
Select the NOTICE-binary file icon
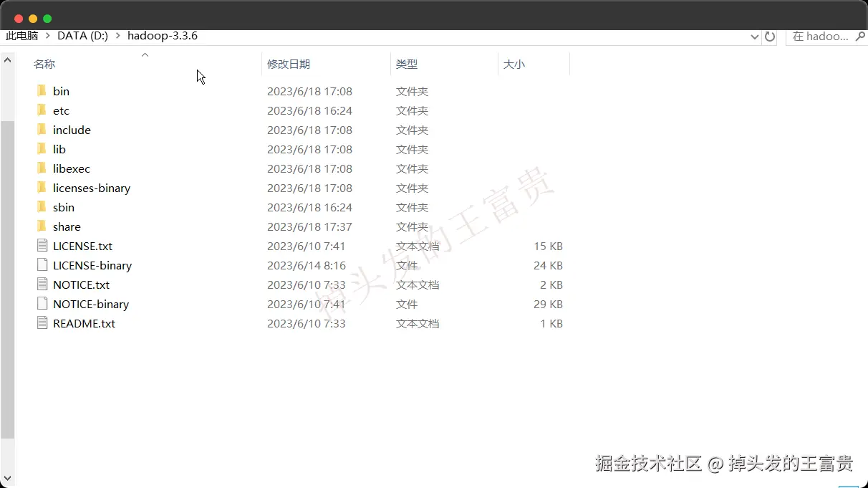tap(42, 304)
